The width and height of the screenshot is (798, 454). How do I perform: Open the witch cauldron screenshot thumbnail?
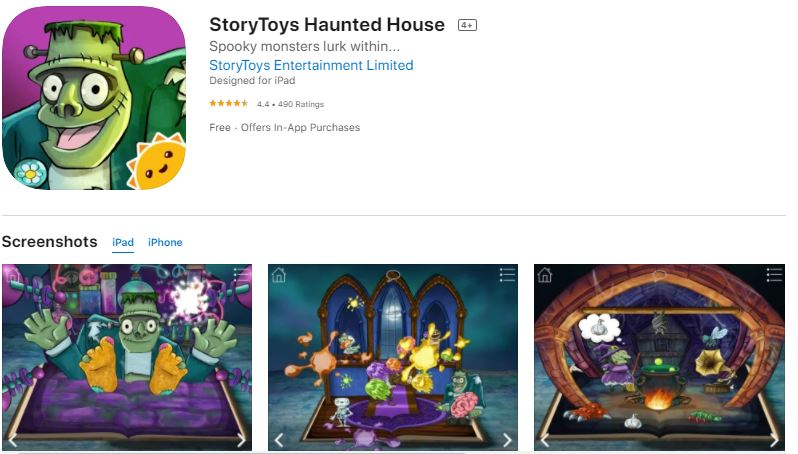point(659,357)
